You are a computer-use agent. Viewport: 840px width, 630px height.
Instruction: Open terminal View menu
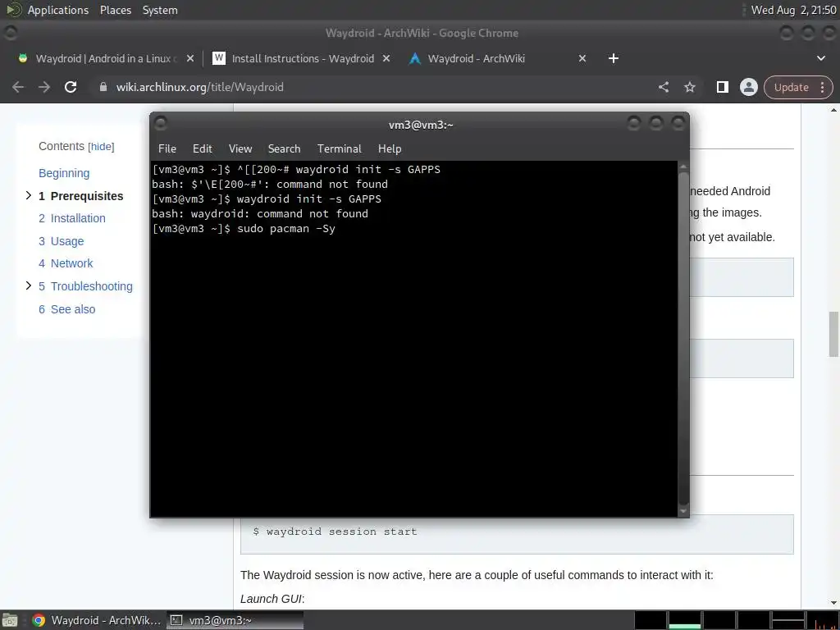tap(240, 149)
